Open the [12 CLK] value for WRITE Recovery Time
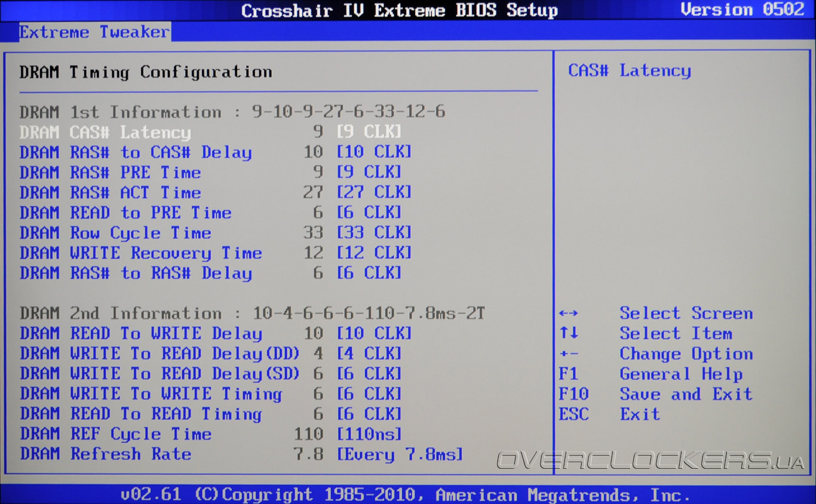The width and height of the screenshot is (816, 504). [374, 253]
